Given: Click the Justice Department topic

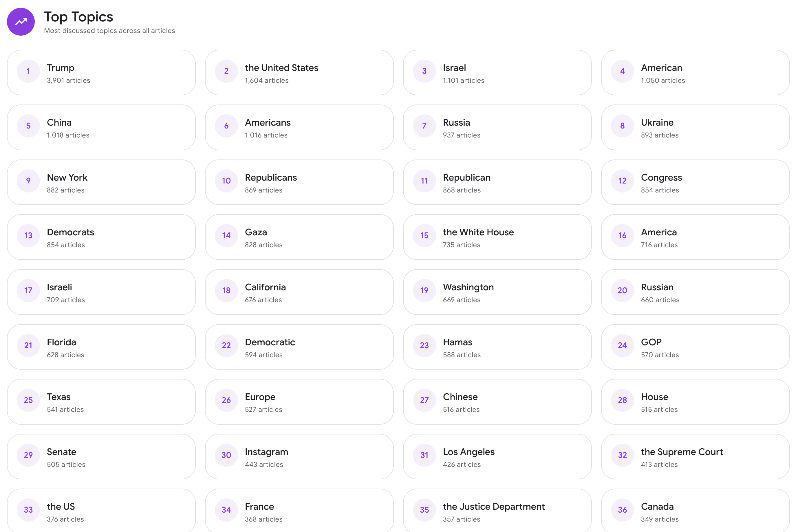Looking at the screenshot, I should click(497, 511).
